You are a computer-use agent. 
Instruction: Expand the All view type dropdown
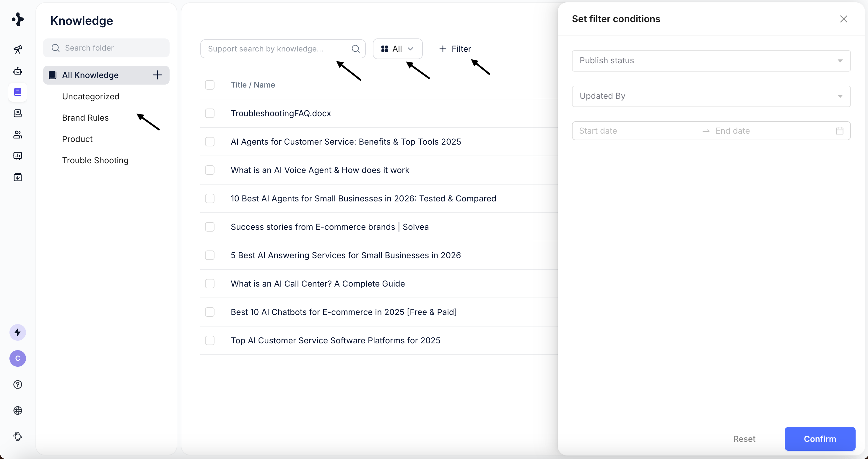click(397, 49)
